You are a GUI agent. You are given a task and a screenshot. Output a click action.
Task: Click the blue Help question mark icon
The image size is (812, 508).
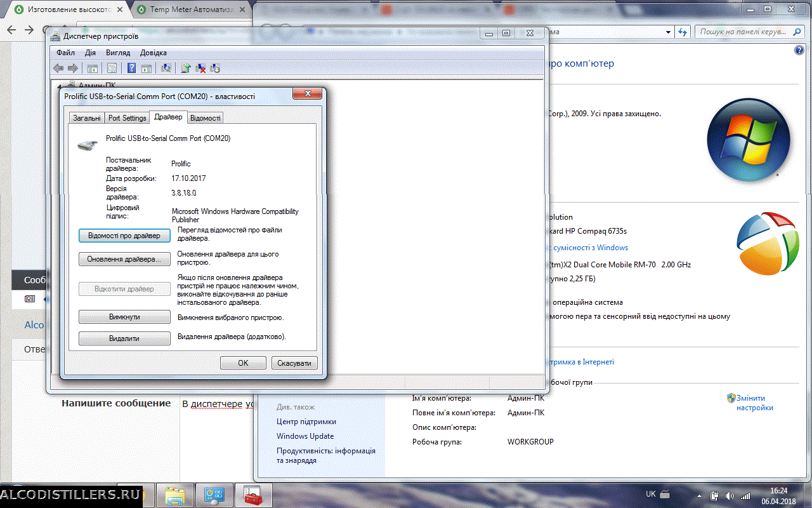click(x=131, y=68)
